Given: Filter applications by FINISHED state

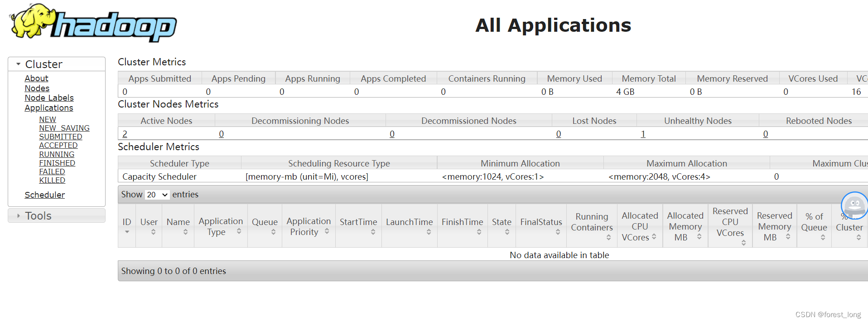Looking at the screenshot, I should [x=57, y=163].
